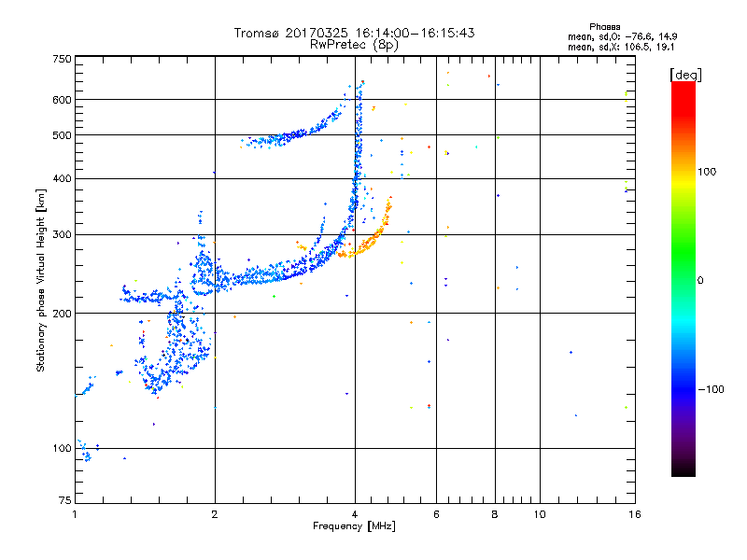
Task: Click y-axis tick label "200"
Action: (x=62, y=314)
